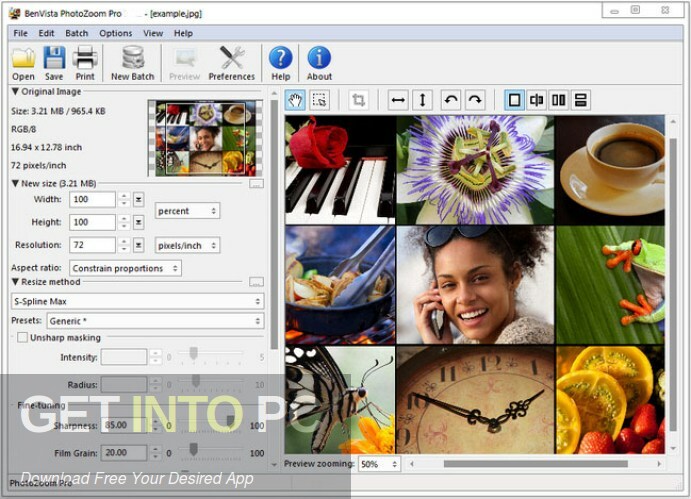Open the Constrain proportions dropdown
The image size is (691, 499).
coord(126,268)
